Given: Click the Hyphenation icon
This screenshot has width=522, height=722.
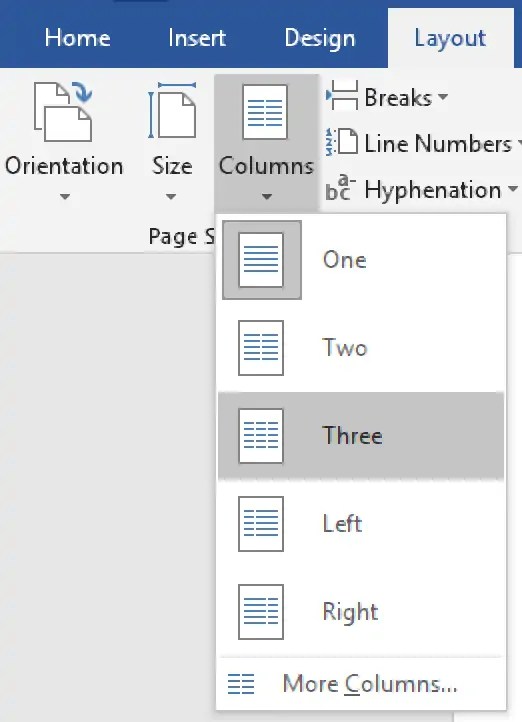Looking at the screenshot, I should (341, 188).
